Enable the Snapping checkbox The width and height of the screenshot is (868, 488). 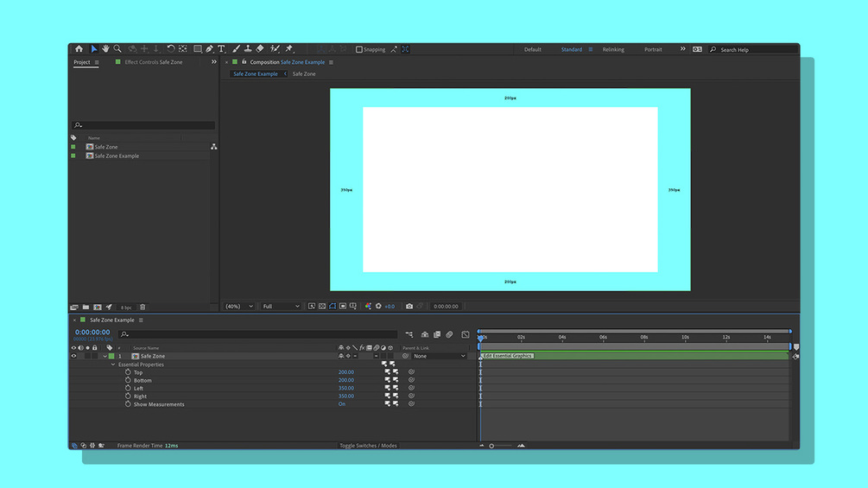click(x=358, y=49)
